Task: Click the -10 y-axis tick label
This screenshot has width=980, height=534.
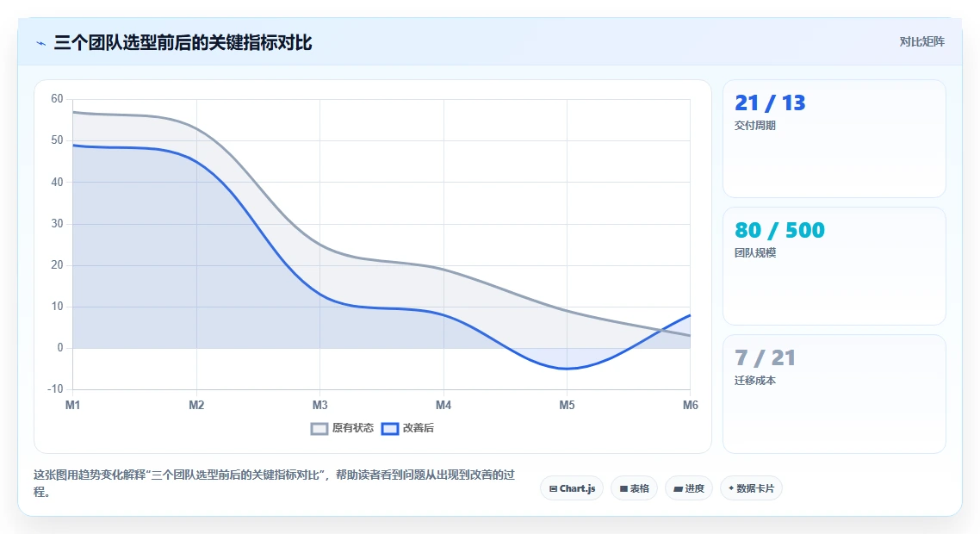Action: (55, 389)
